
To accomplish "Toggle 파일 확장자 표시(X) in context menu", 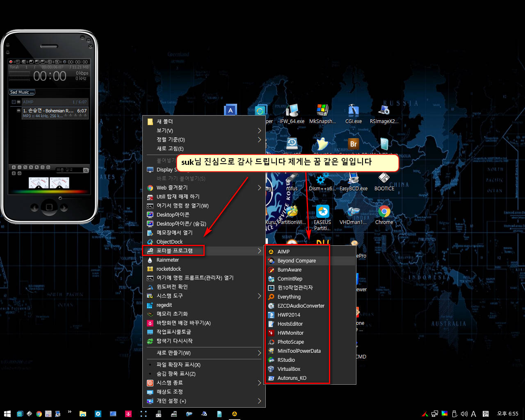I will click(204, 365).
